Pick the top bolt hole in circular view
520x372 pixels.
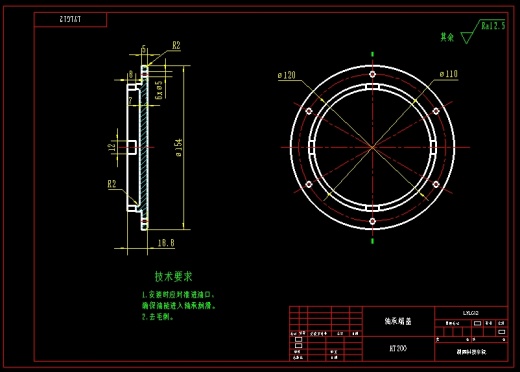pos(373,74)
